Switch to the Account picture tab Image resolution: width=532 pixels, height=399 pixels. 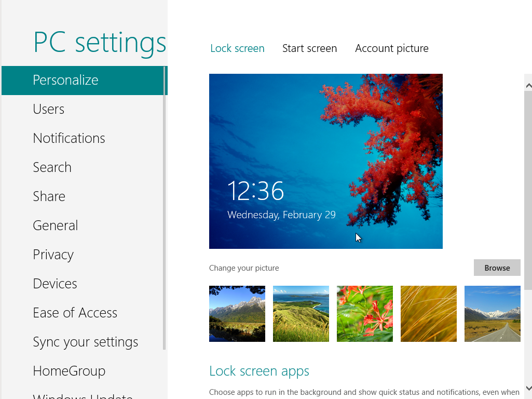tap(392, 48)
